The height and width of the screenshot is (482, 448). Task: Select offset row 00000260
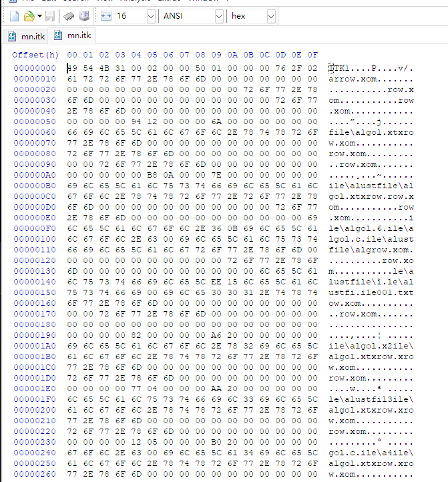[x=35, y=474]
